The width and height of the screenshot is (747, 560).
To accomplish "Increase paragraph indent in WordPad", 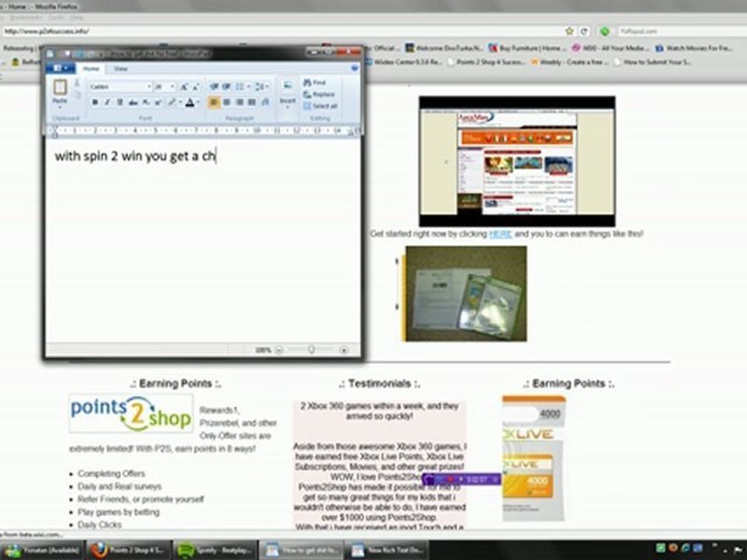I will pos(226,86).
